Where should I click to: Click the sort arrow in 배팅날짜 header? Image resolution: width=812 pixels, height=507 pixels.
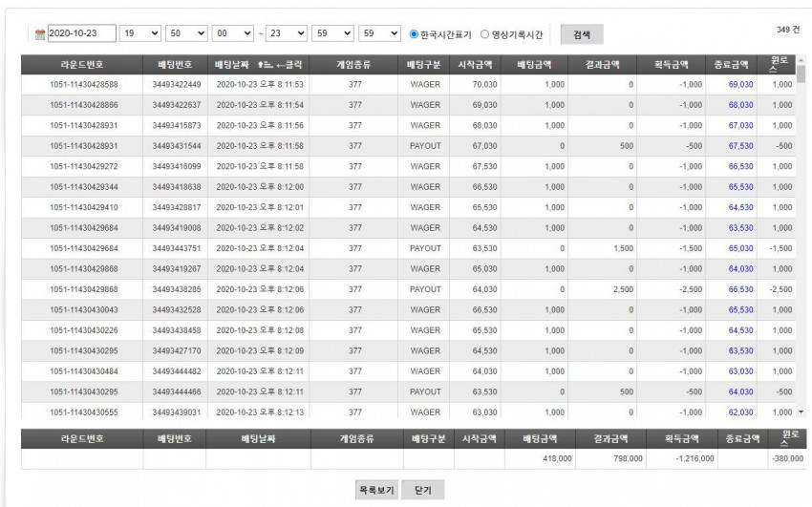[x=265, y=65]
